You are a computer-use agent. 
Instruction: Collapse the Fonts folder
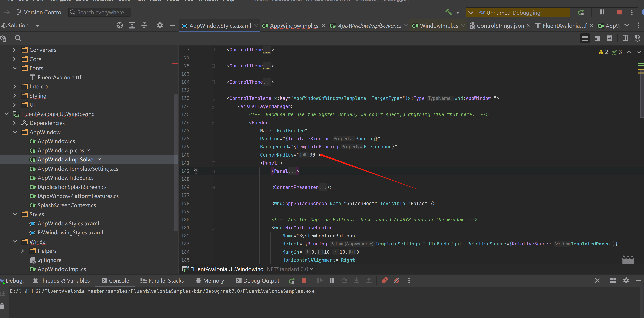14,68
